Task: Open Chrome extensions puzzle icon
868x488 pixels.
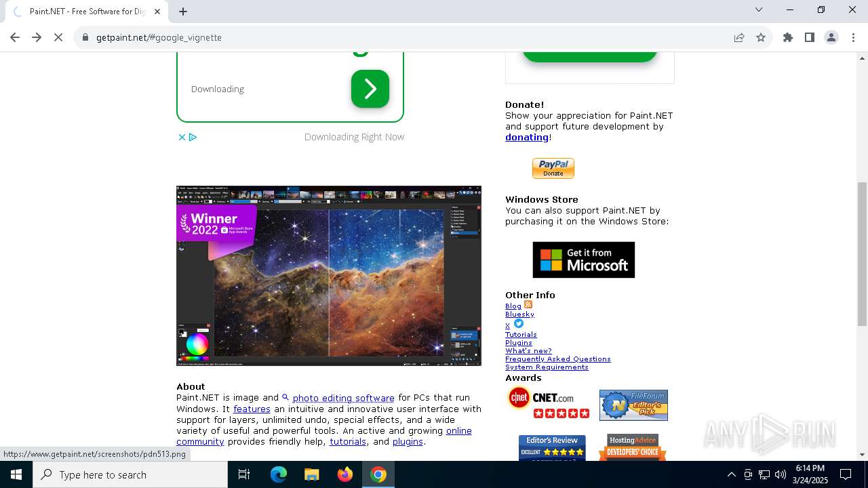Action: tap(788, 37)
